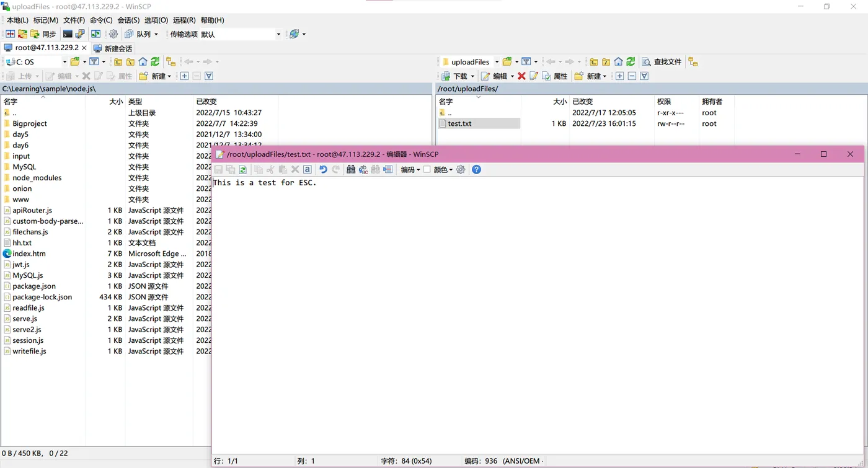Go to remote home directory icon

tap(618, 61)
